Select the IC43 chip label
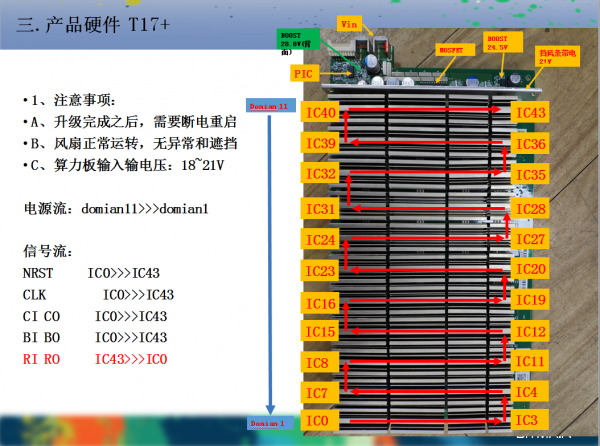 pyautogui.click(x=529, y=113)
